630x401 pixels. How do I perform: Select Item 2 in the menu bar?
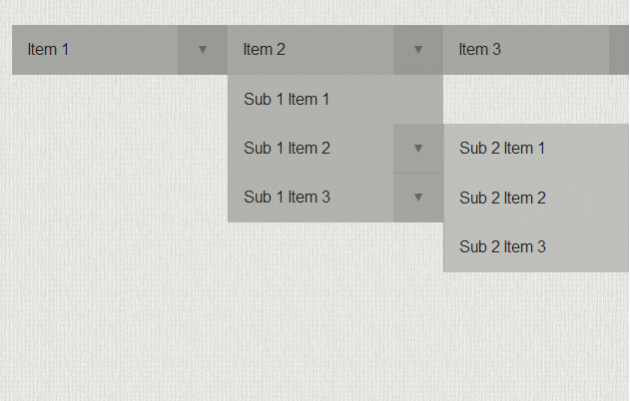click(265, 49)
